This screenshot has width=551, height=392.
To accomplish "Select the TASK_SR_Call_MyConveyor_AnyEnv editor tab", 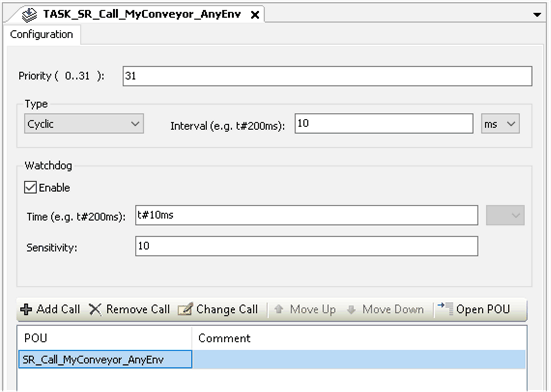I will [x=142, y=15].
